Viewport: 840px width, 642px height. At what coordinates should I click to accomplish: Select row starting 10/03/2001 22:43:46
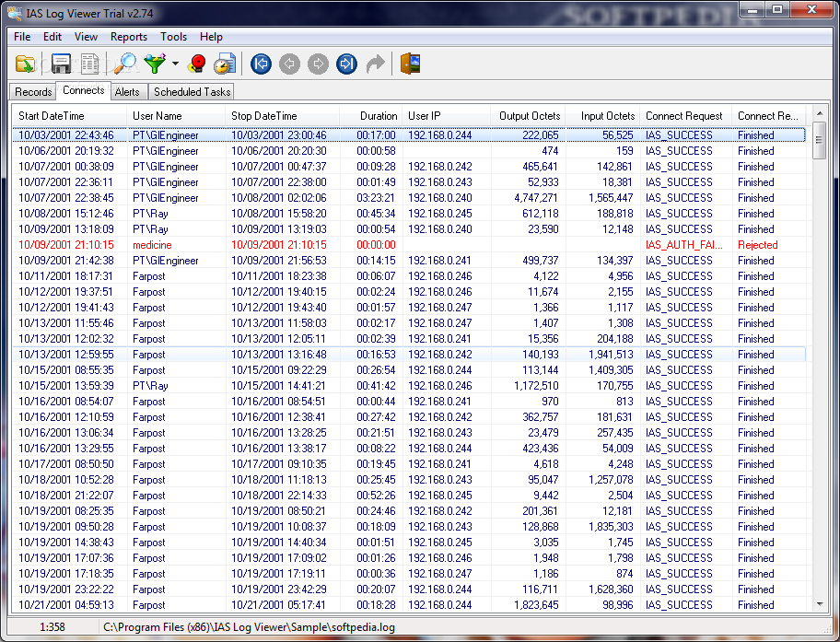(x=409, y=135)
